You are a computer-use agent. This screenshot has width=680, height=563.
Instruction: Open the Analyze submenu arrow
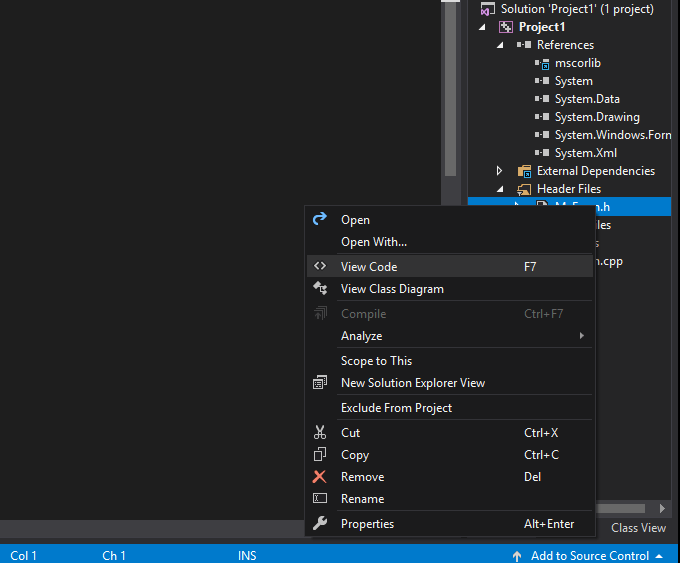[582, 335]
